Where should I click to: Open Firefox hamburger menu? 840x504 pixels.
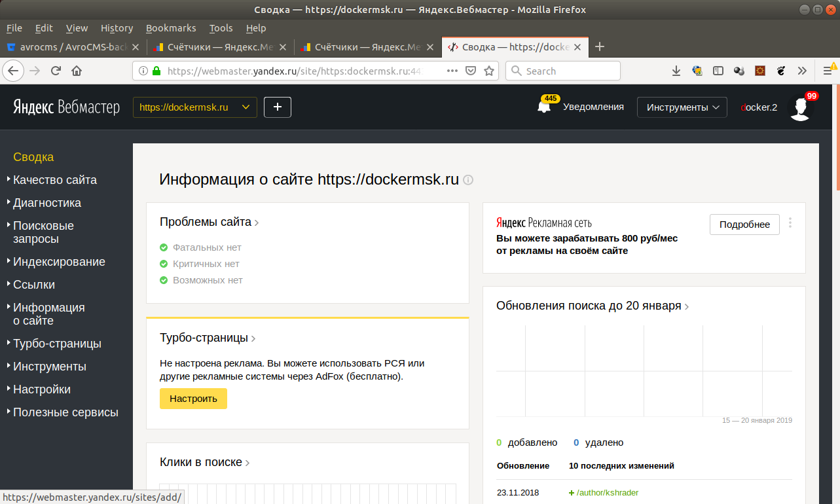pos(828,71)
